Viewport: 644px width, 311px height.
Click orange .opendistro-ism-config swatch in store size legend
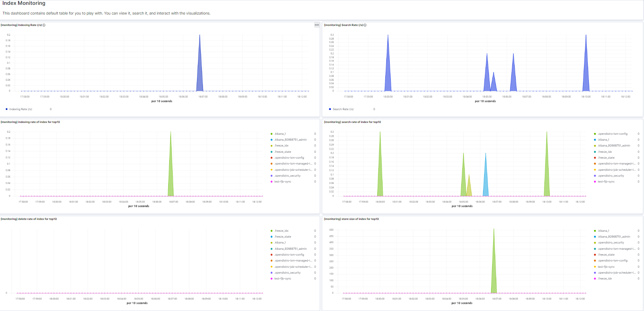click(595, 260)
